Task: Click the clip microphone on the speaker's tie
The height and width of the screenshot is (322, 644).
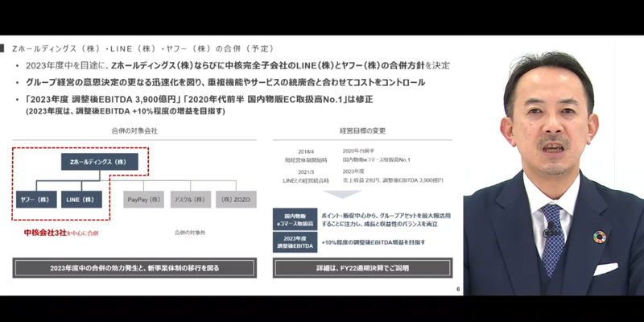Action: click(551, 231)
